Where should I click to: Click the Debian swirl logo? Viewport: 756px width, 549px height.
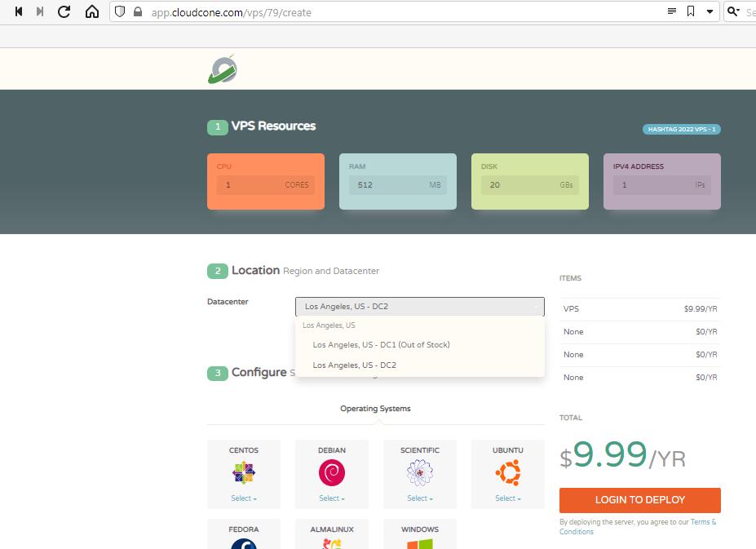[x=332, y=472]
